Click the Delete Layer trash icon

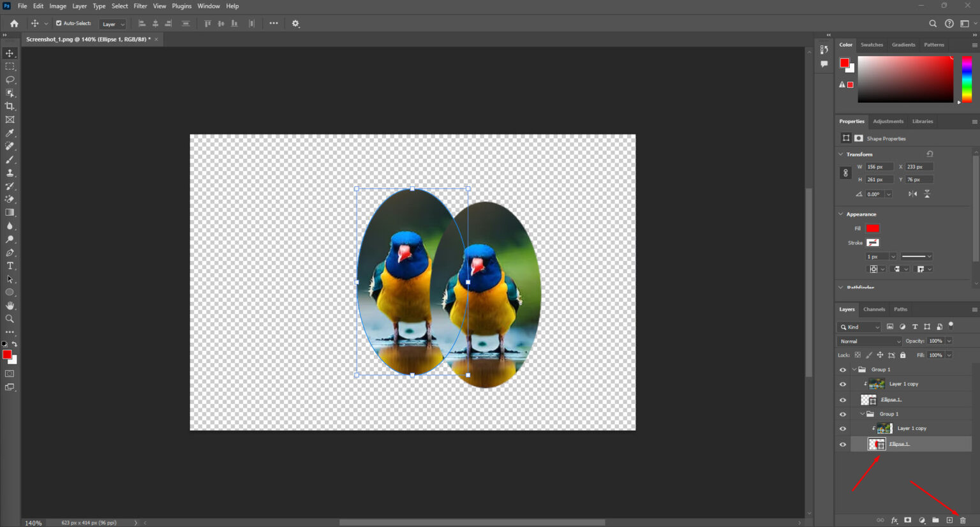tap(962, 520)
